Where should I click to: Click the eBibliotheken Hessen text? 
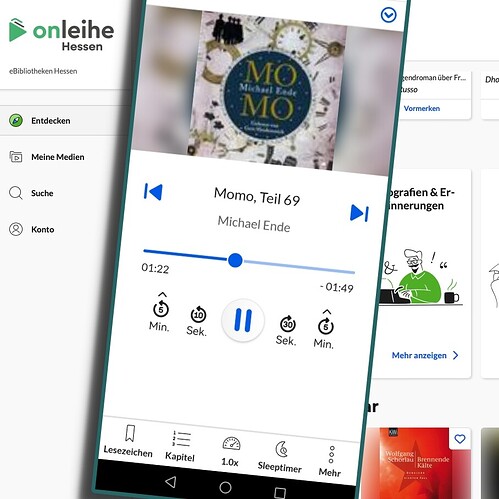tap(43, 71)
